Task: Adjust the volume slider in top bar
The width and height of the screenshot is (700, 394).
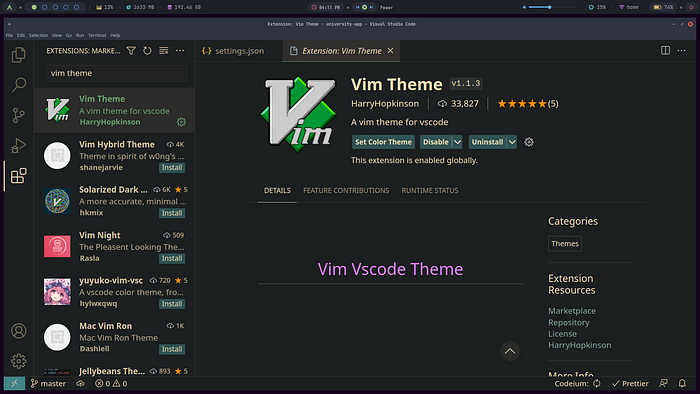Action: (x=551, y=7)
